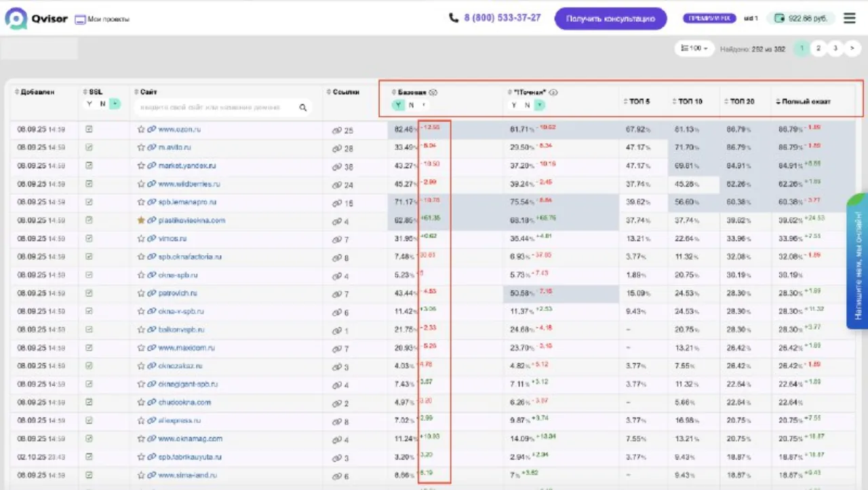Toggle Базовая filter to N
Image resolution: width=868 pixels, height=490 pixels.
(x=411, y=105)
